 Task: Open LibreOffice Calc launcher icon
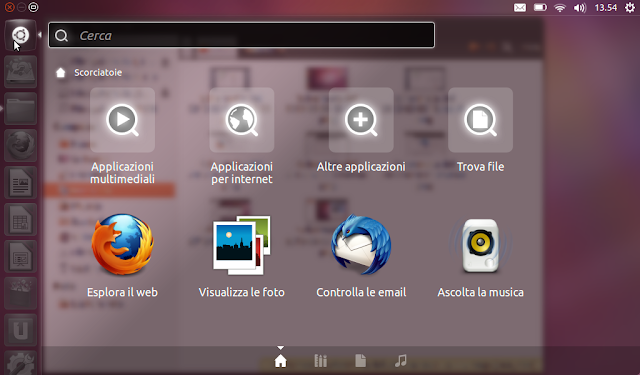coord(20,220)
